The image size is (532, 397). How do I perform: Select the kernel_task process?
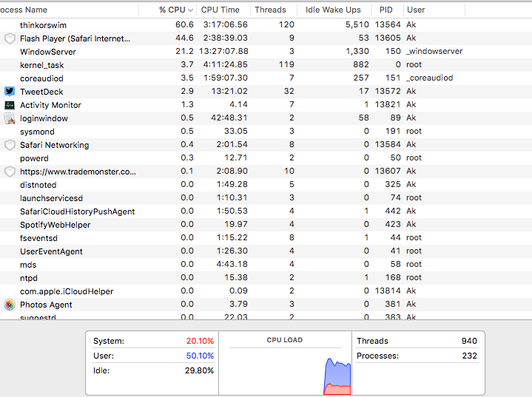pos(41,65)
